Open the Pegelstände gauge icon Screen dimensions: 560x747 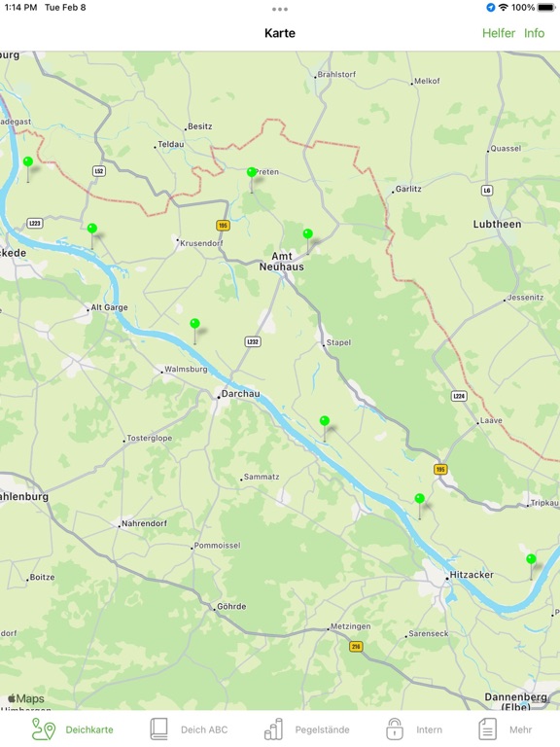point(273,729)
